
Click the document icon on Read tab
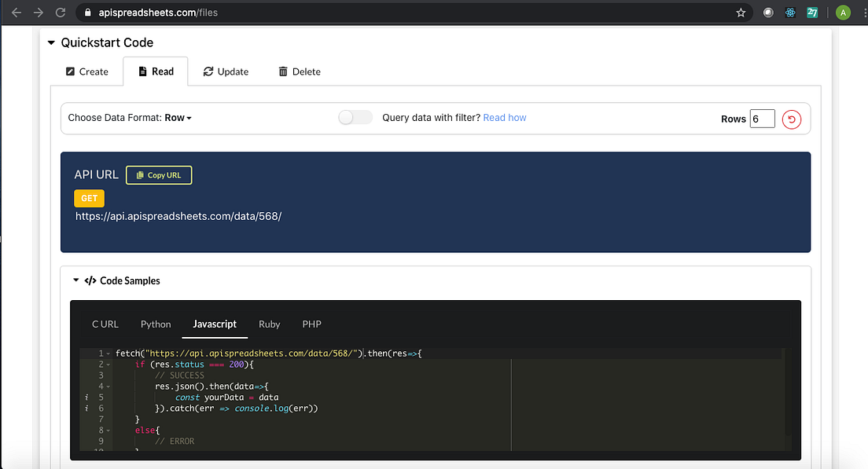tap(142, 71)
